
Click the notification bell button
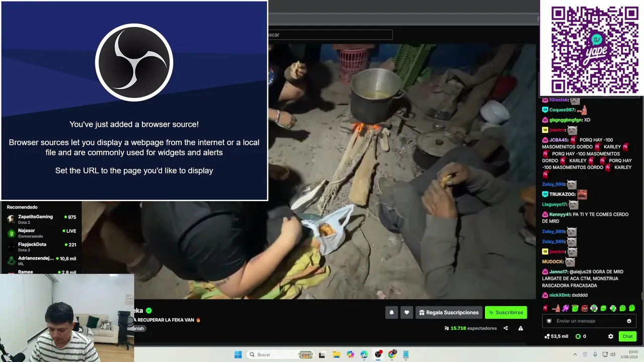point(391,312)
